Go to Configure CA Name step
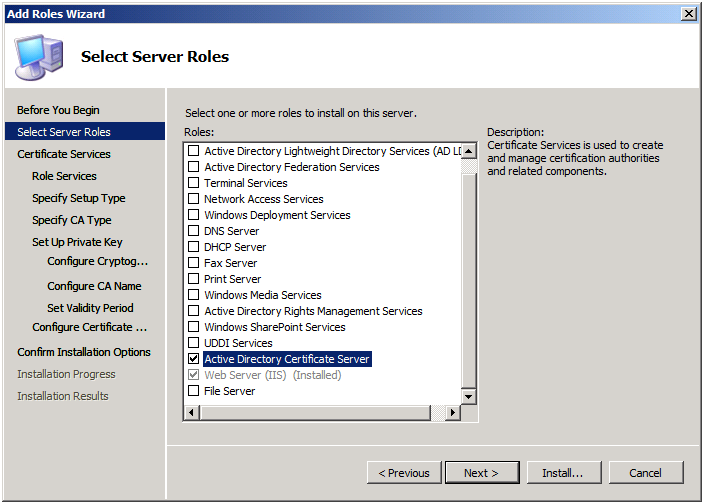Viewport: 704px width, 504px height. pos(94,286)
